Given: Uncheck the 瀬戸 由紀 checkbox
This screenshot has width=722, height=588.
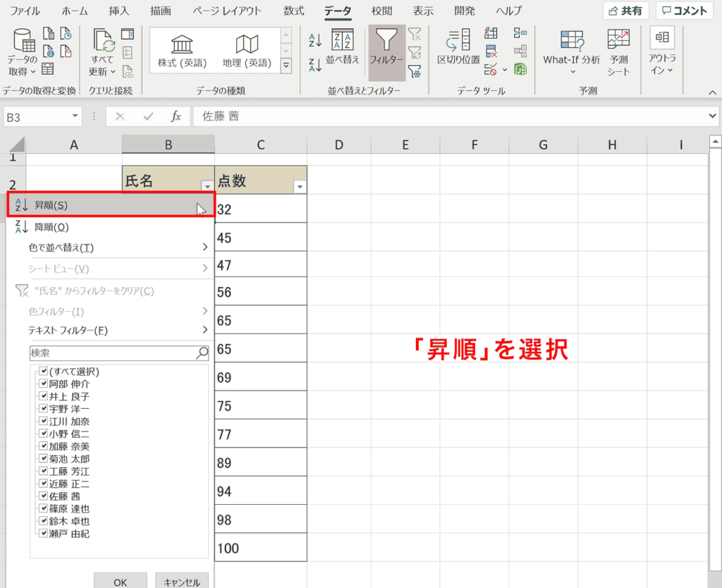Looking at the screenshot, I should (x=43, y=533).
